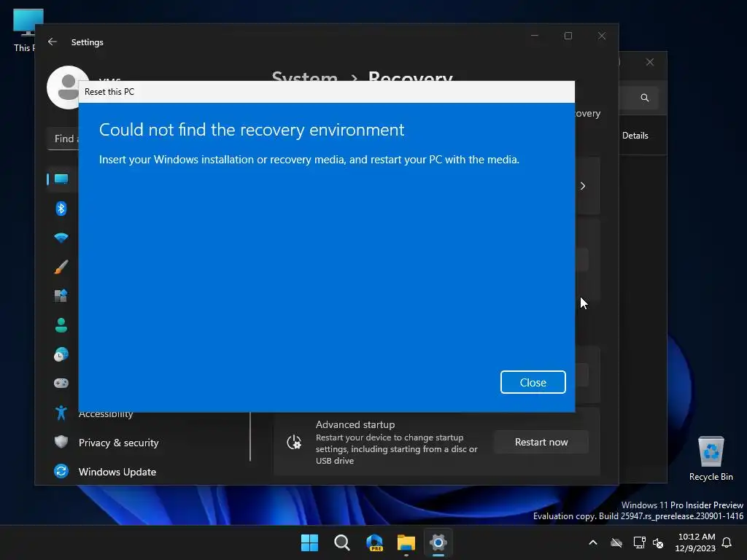The image size is (747, 560).
Task: Open the Recycle Bin desktop icon
Action: point(711,458)
